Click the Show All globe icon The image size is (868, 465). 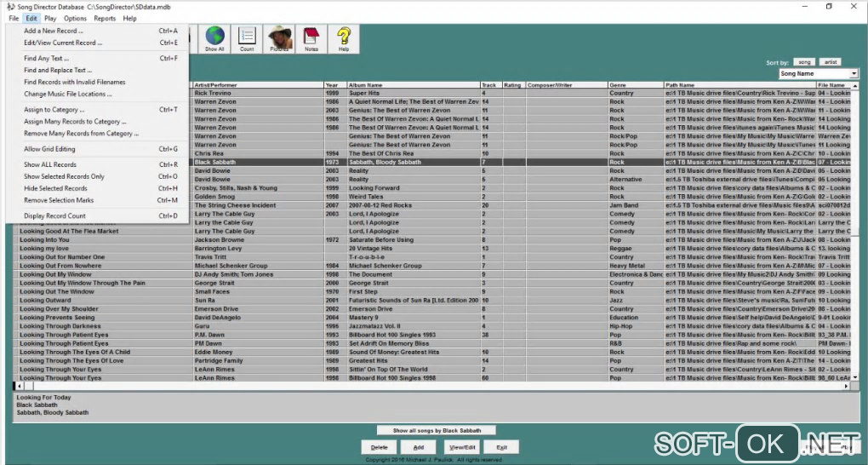(214, 39)
